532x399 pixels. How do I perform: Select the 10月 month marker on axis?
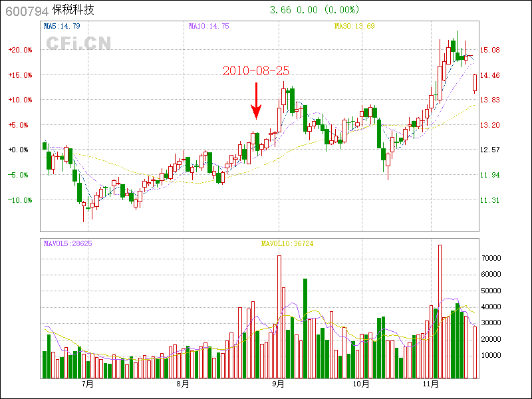point(360,384)
